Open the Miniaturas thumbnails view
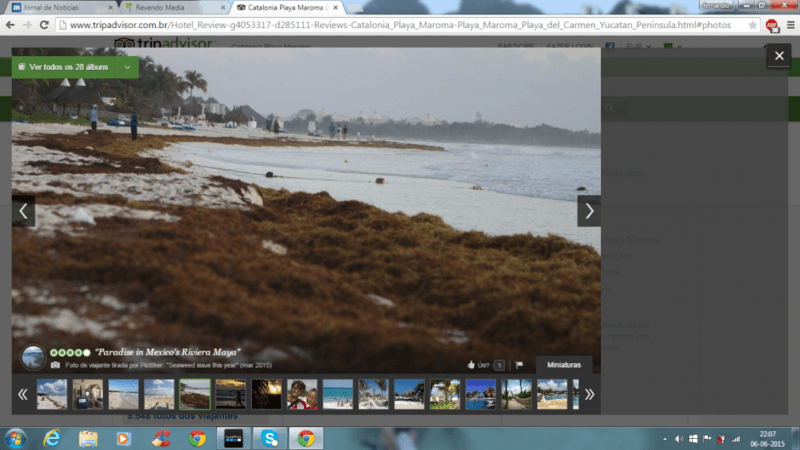 [x=564, y=365]
